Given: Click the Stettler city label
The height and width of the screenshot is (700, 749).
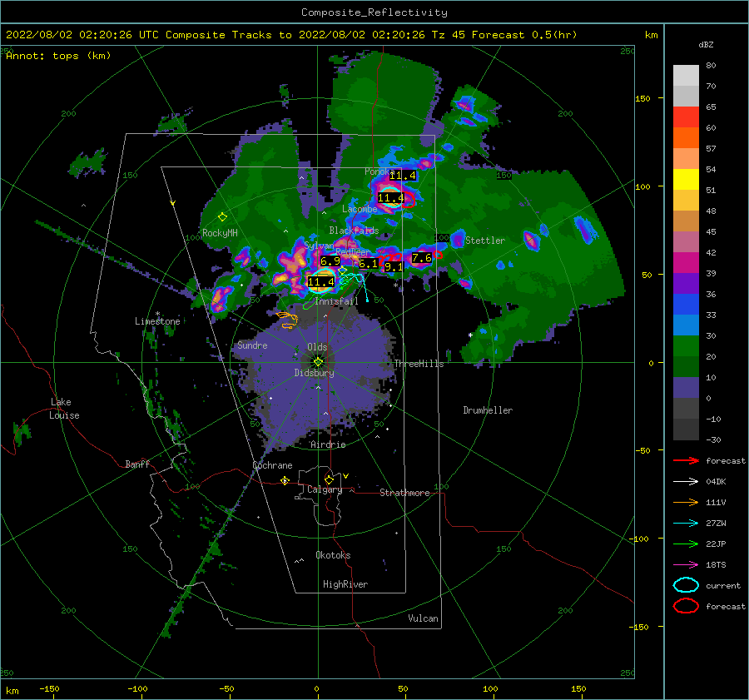Looking at the screenshot, I should pos(485,241).
